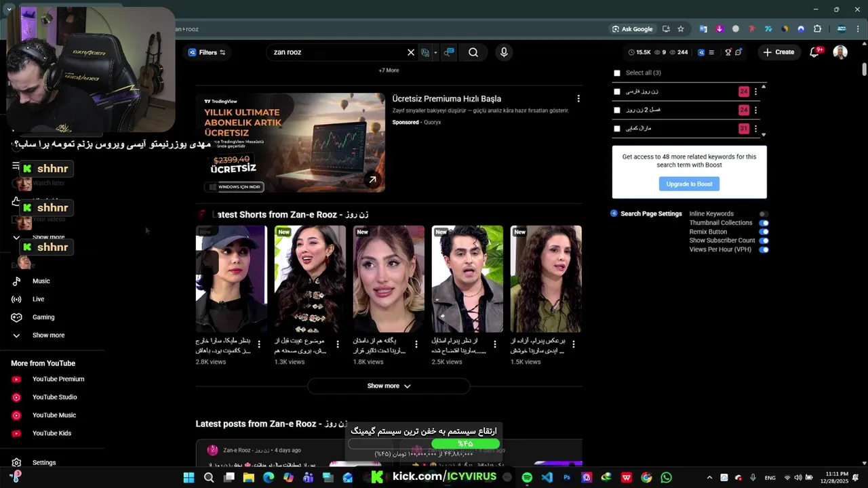Click the caption search icon in search box
Viewport: 868px width, 488px height.
pyautogui.click(x=449, y=52)
